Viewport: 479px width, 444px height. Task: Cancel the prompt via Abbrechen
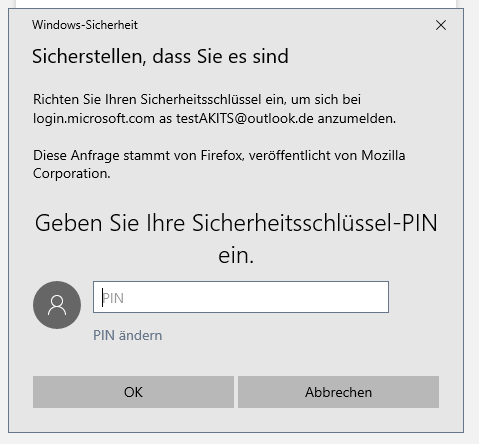pos(338,392)
